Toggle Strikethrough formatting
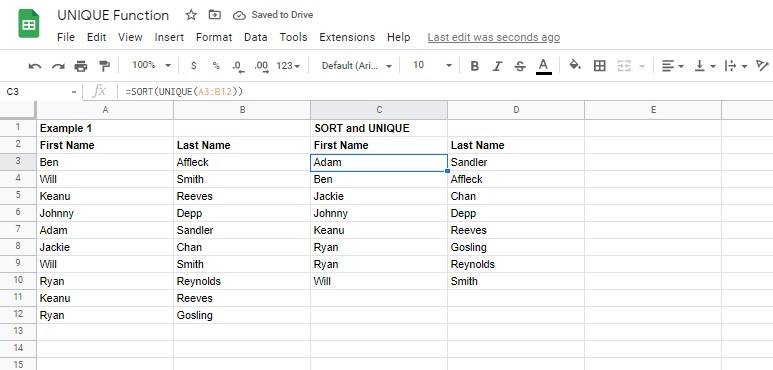The width and height of the screenshot is (773, 370). pyautogui.click(x=520, y=66)
